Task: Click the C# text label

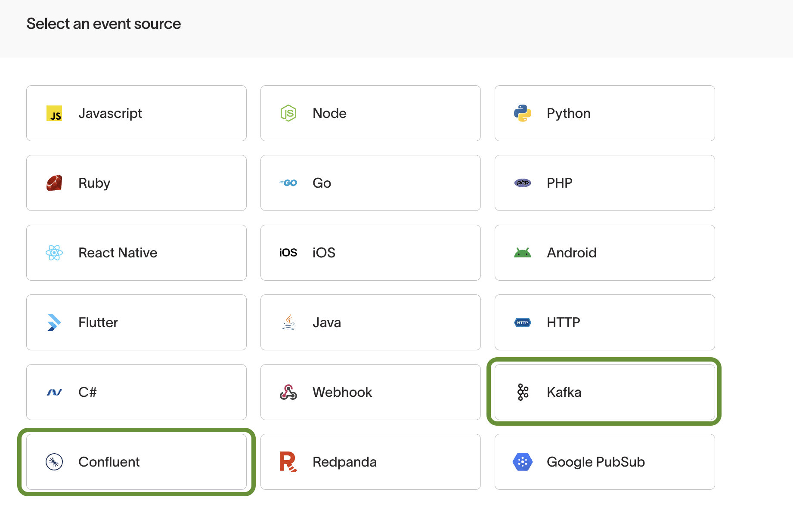Action: tap(87, 392)
